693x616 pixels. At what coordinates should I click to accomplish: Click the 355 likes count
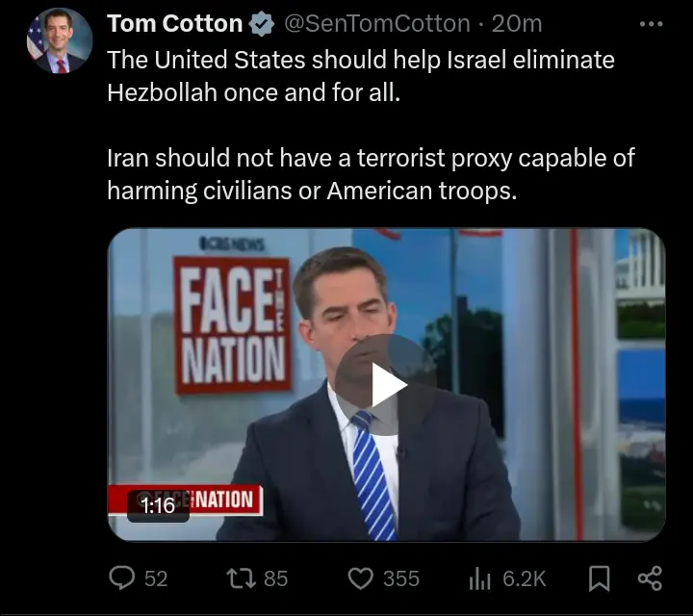[400, 578]
